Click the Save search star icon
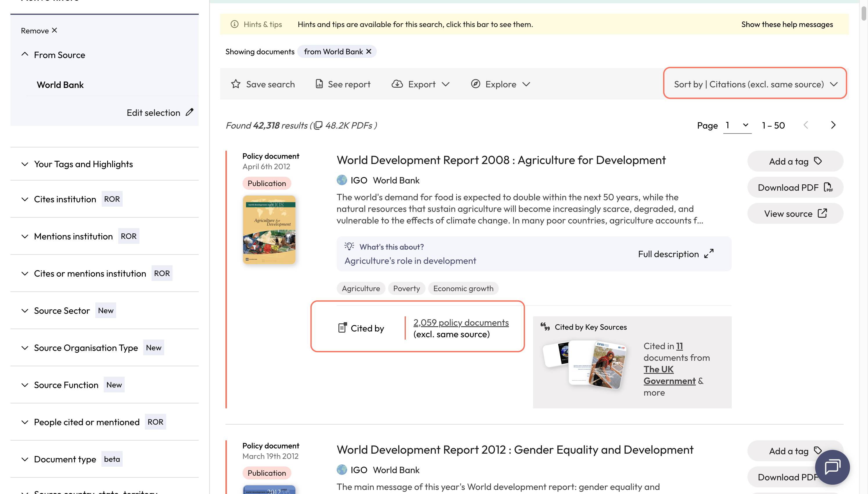 click(236, 84)
